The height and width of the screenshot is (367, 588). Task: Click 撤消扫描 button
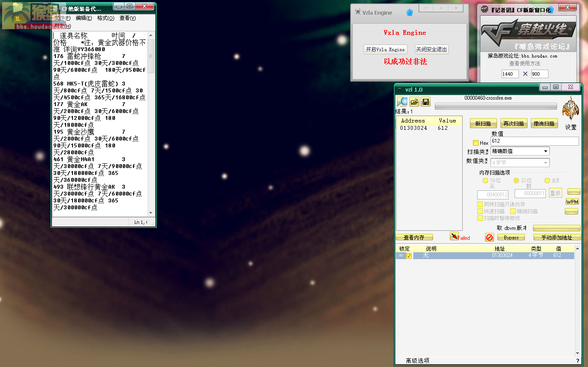544,123
